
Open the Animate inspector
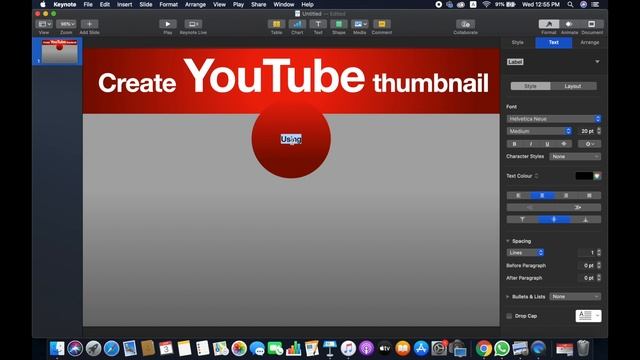[569, 24]
